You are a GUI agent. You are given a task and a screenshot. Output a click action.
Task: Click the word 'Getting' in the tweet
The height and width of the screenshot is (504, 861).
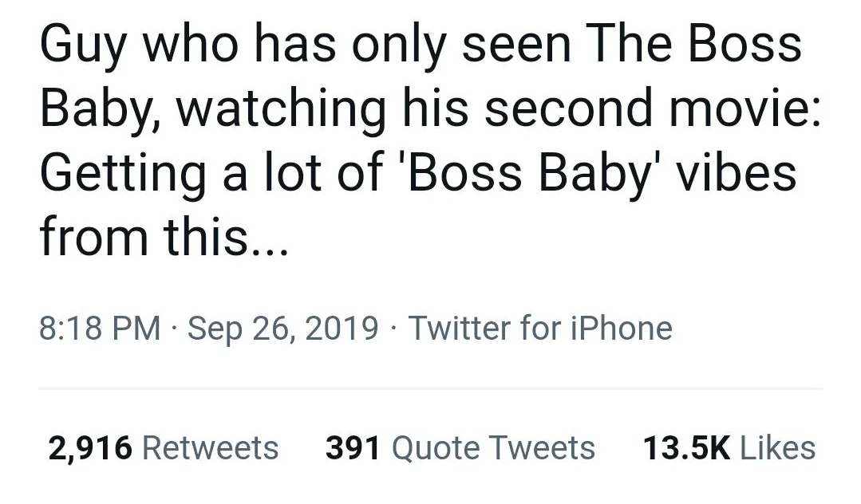(122, 174)
